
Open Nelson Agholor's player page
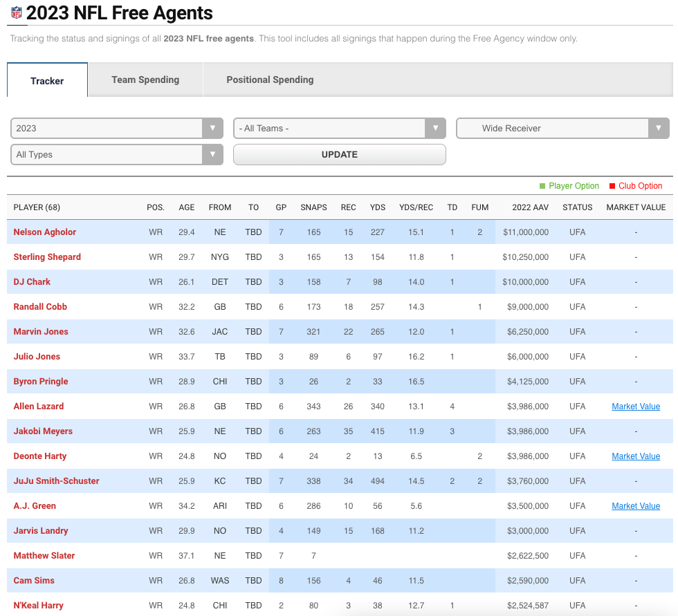[45, 232]
